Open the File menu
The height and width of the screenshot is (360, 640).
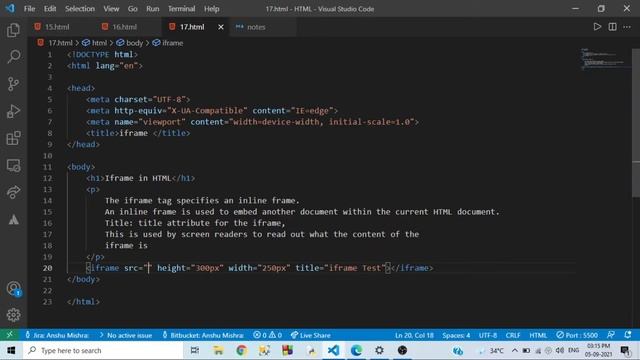tap(29, 9)
